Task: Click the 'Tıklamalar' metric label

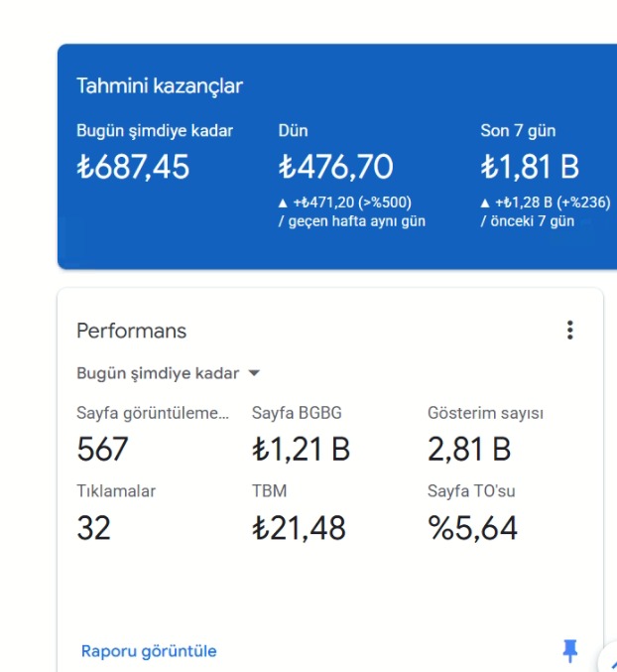Action: (x=116, y=491)
